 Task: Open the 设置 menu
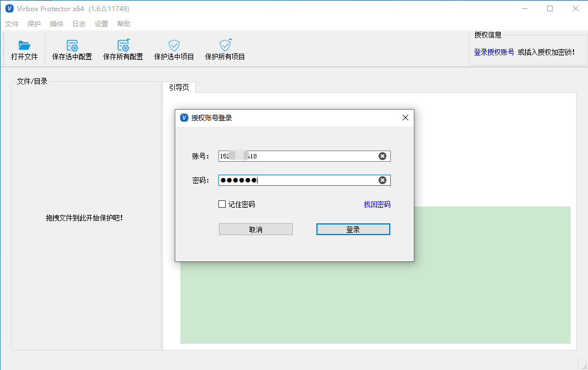[x=101, y=24]
